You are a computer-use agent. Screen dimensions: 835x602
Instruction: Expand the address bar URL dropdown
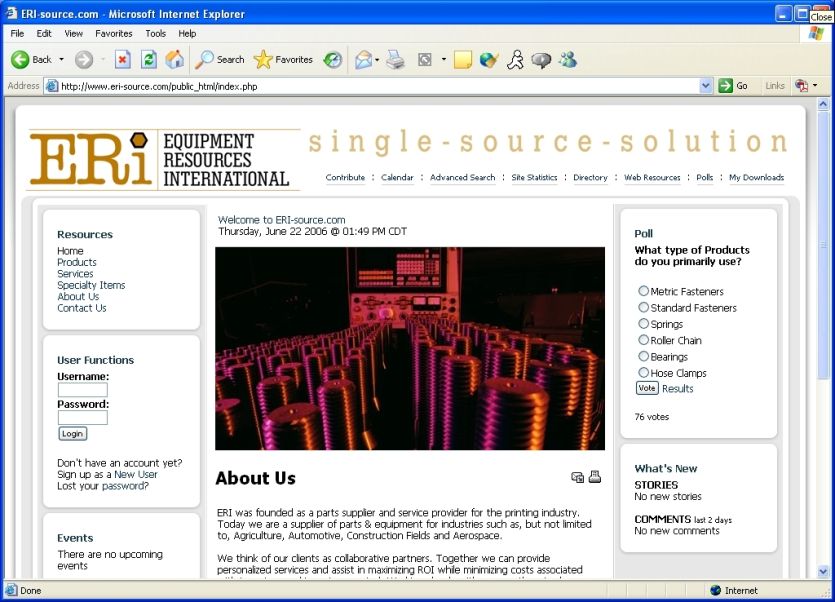click(706, 86)
